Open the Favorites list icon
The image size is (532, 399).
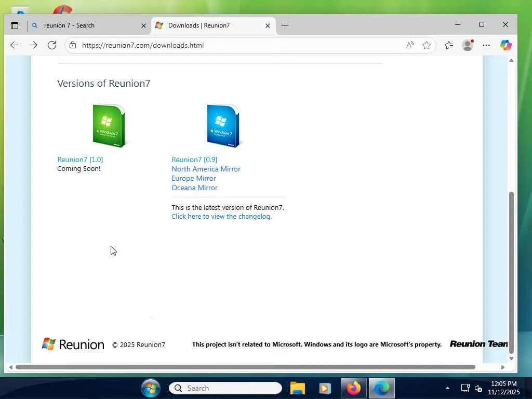449,45
